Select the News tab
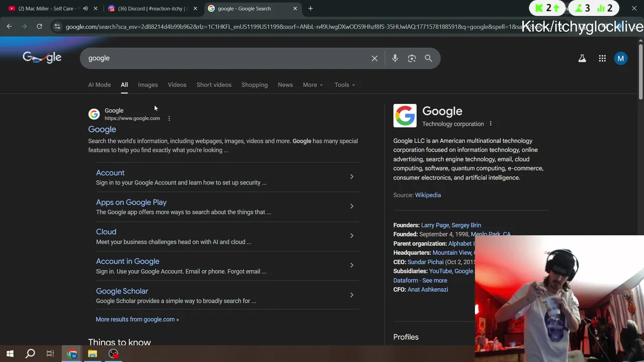This screenshot has width=644, height=362. 285,85
